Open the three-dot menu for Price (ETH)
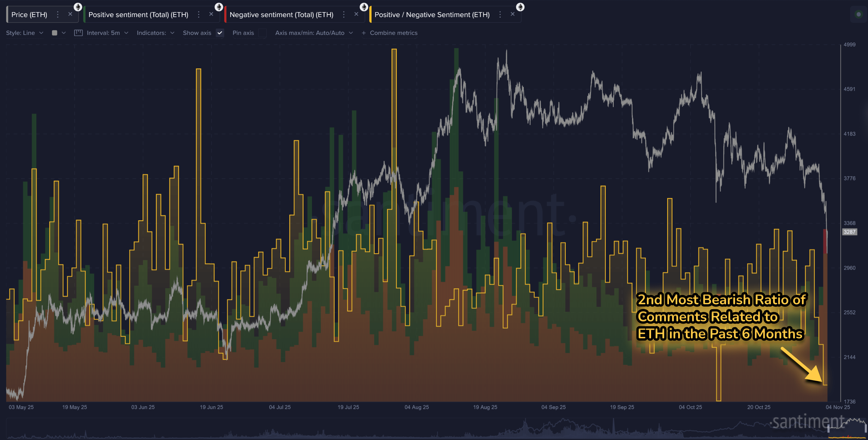The height and width of the screenshot is (440, 868). [x=58, y=15]
